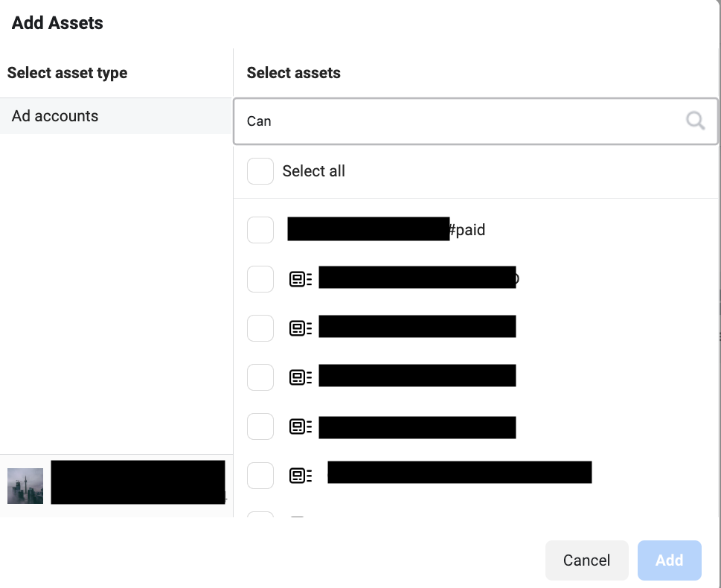The image size is (721, 588).
Task: Click the #paid asset name label
Action: [x=467, y=229]
